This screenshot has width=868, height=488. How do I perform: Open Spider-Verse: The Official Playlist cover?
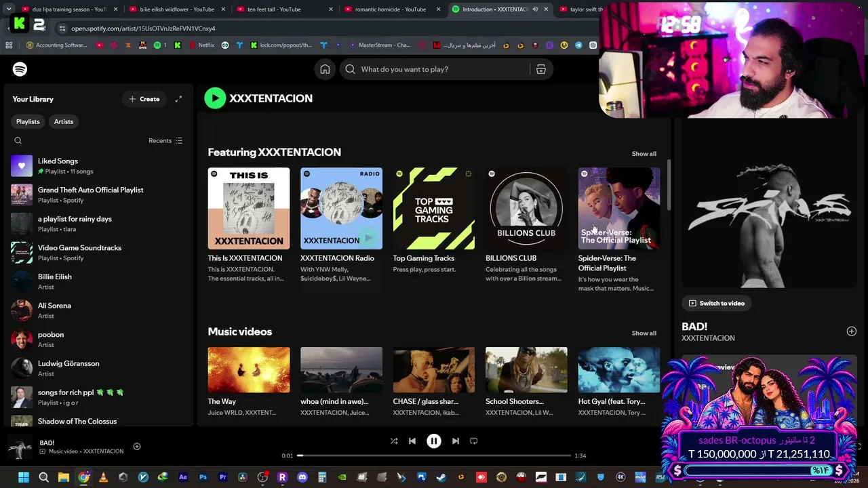click(x=619, y=209)
